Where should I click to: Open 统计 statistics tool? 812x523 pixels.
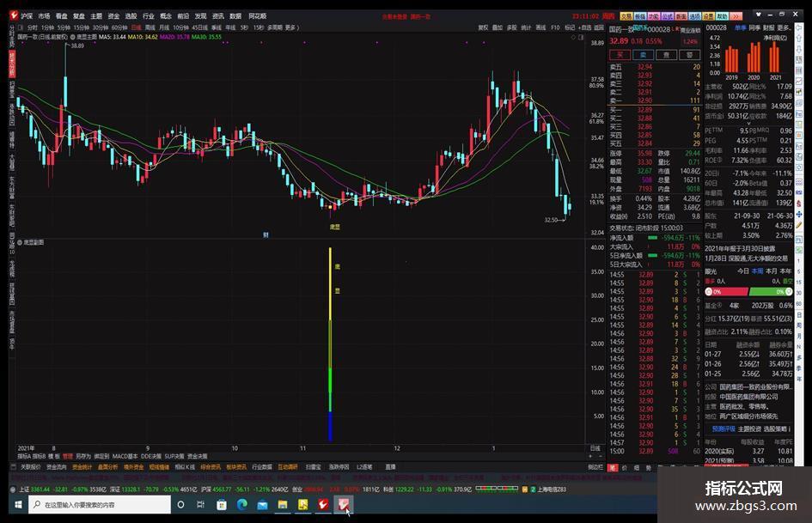(x=526, y=27)
